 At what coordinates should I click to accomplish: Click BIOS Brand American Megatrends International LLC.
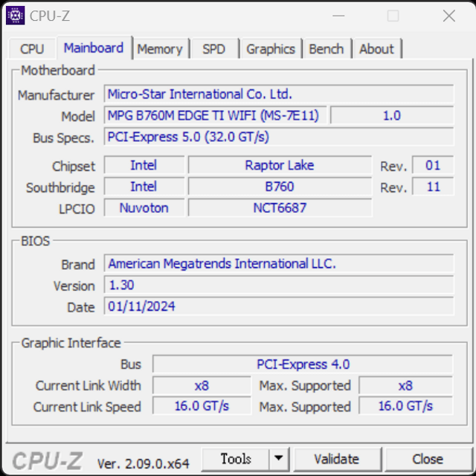[279, 263]
